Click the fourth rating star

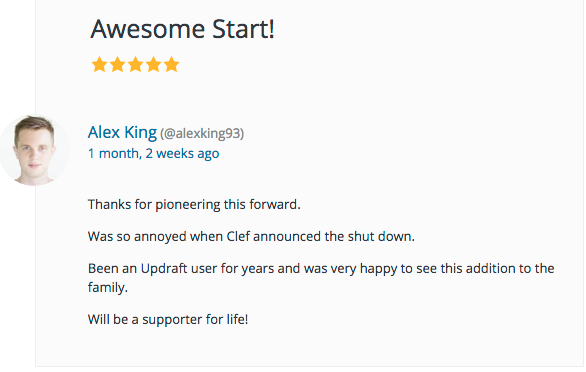[153, 64]
